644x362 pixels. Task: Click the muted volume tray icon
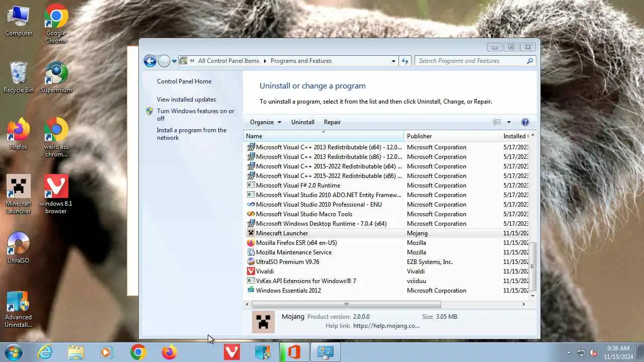coord(594,352)
